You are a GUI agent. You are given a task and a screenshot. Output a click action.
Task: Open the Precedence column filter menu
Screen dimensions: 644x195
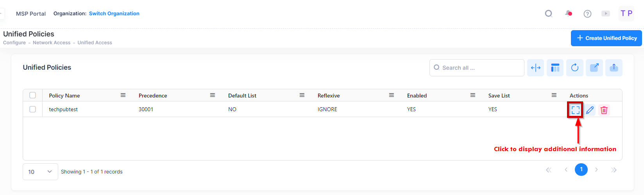coord(212,95)
